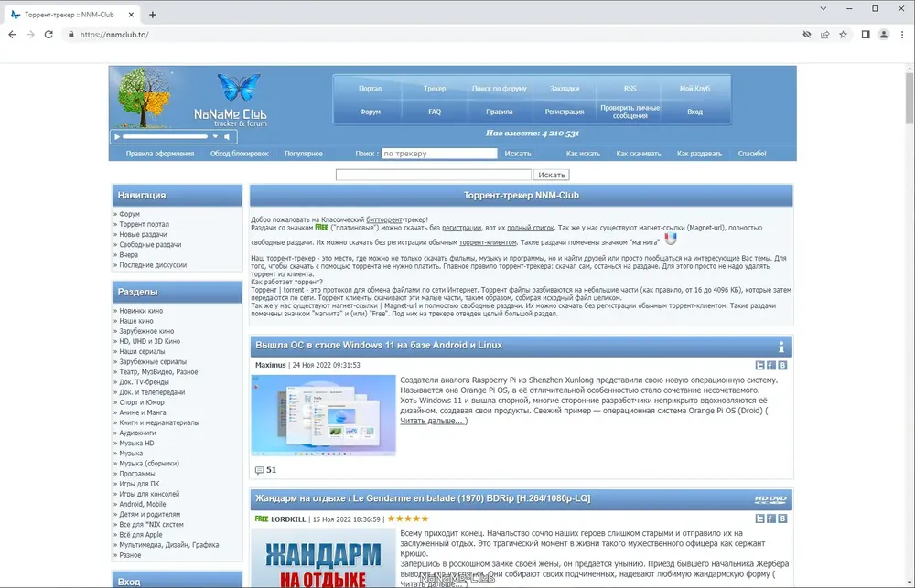Screen dimensions: 915x588
Task: Open Правила in the header menu
Action: click(x=499, y=112)
